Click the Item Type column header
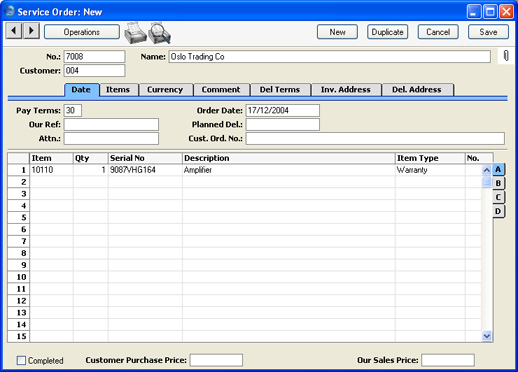The height and width of the screenshot is (372, 518). pos(430,158)
